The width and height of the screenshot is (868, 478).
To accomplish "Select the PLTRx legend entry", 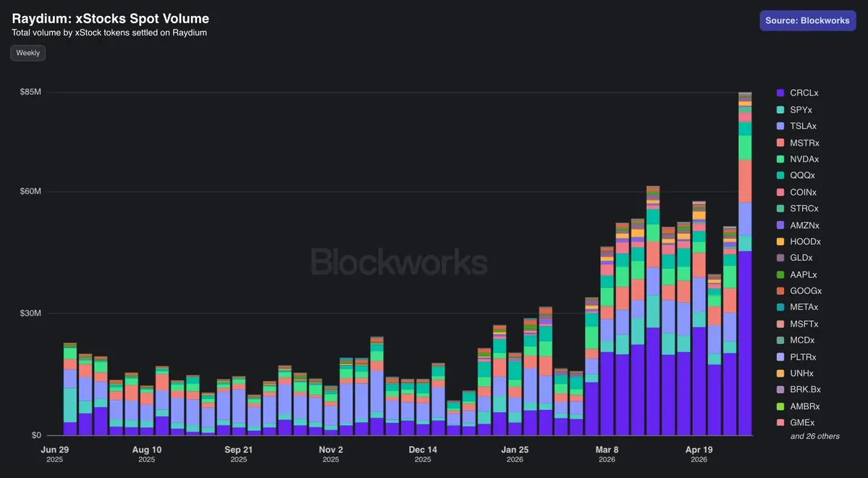I will (x=796, y=357).
